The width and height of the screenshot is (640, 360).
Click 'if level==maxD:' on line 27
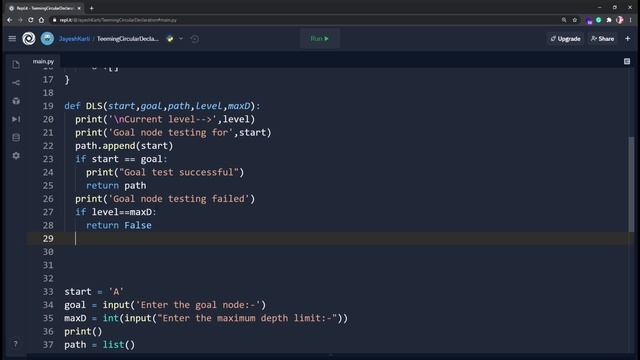[116, 212]
